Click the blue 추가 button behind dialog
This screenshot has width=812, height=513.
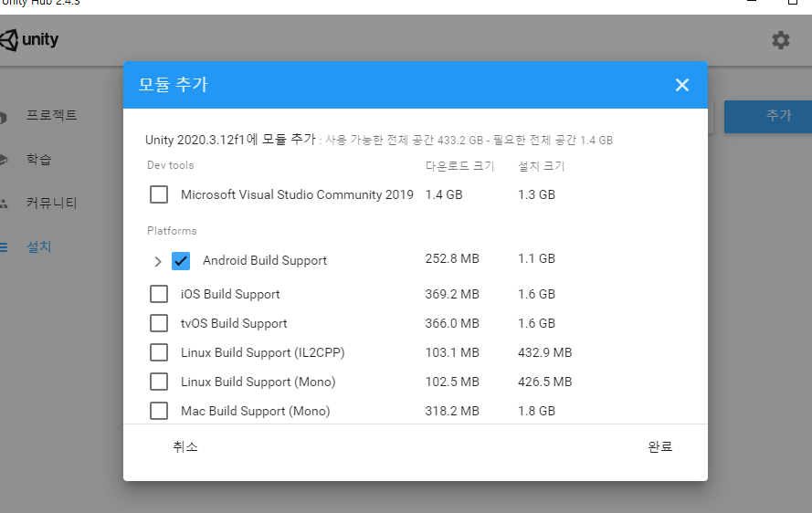point(768,117)
